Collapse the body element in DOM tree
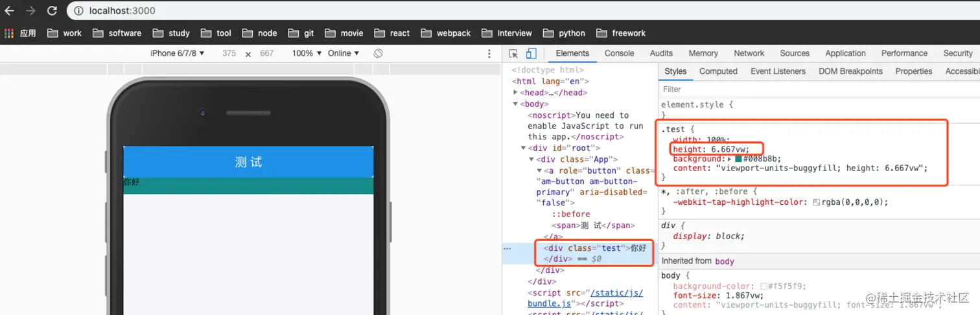The image size is (980, 315). coord(516,104)
